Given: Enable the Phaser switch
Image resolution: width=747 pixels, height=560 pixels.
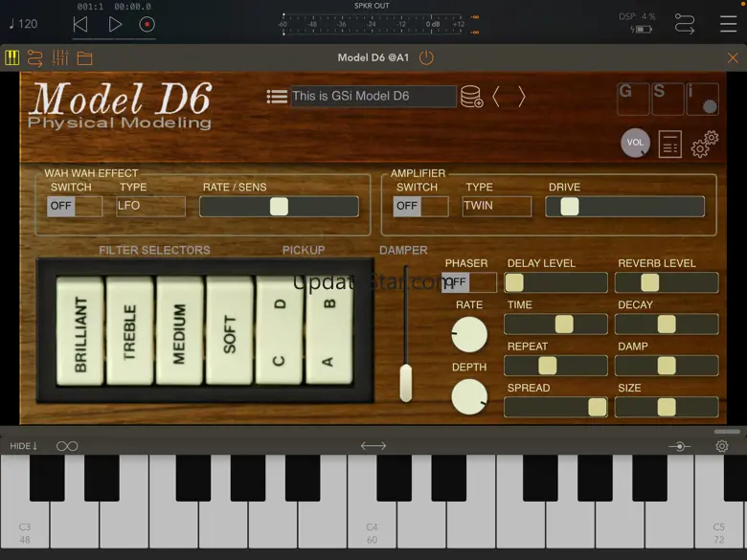Looking at the screenshot, I should 469,282.
